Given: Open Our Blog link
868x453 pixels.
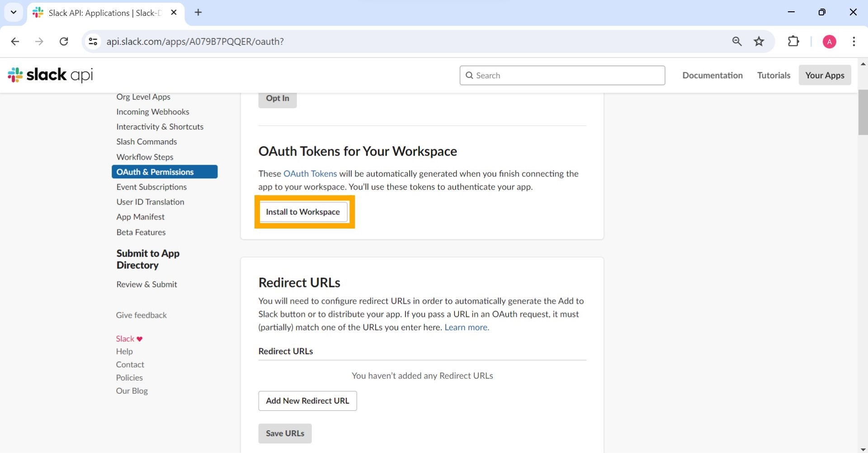Looking at the screenshot, I should (x=132, y=391).
